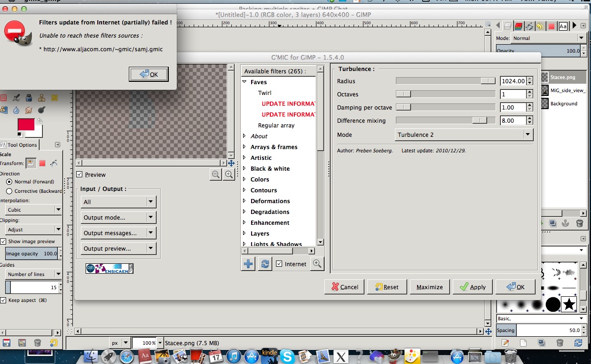Open iTunes from the Dock

(x=234, y=356)
